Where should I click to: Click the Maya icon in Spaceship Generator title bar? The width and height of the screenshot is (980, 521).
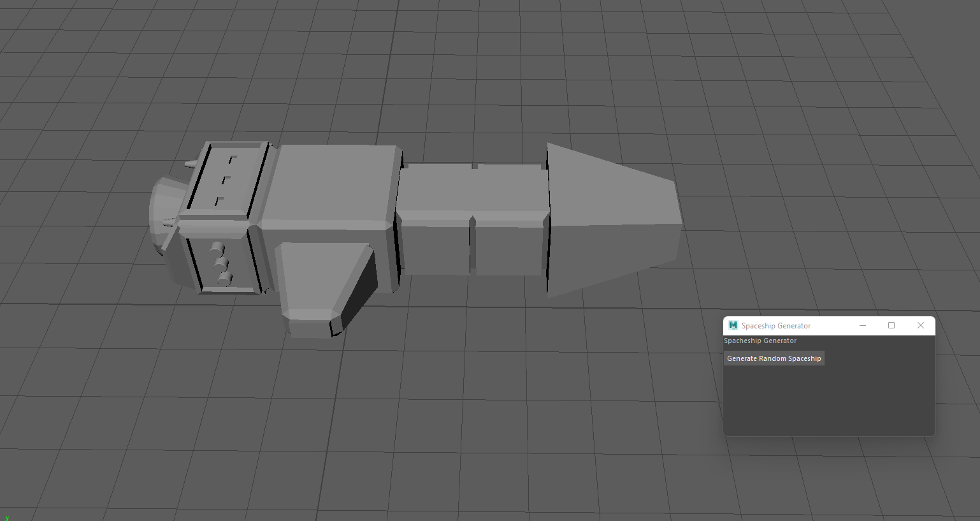733,325
